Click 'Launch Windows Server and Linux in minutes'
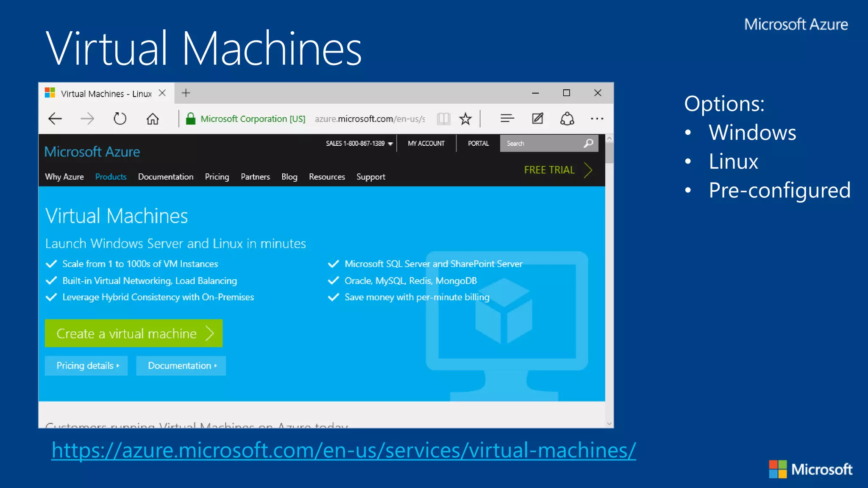The width and height of the screenshot is (868, 488). [175, 244]
